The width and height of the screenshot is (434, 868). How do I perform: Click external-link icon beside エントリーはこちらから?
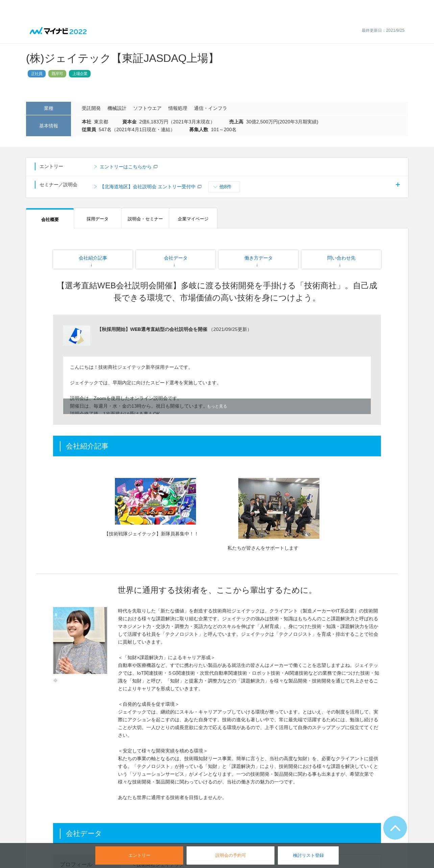tap(155, 167)
